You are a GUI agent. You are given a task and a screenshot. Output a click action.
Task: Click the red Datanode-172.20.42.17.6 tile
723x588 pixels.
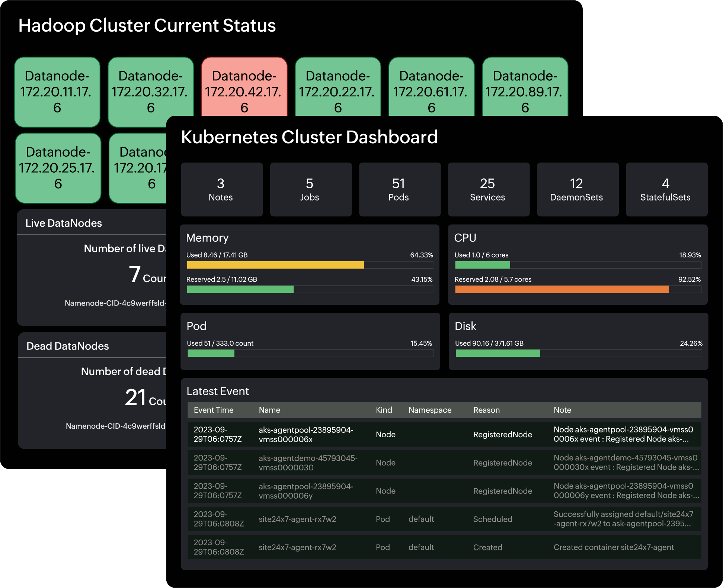click(x=244, y=87)
